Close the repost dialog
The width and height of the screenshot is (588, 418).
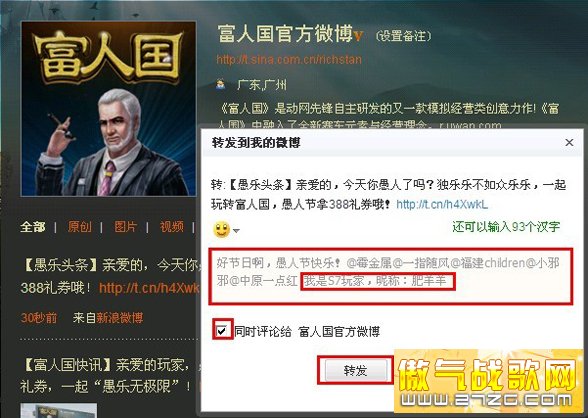pyautogui.click(x=569, y=142)
